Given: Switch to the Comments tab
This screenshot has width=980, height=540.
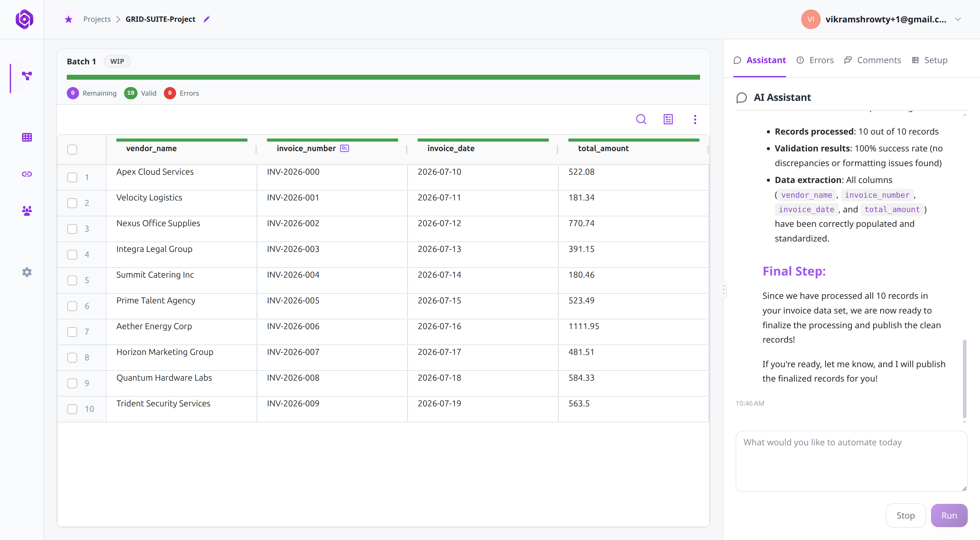Looking at the screenshot, I should pyautogui.click(x=872, y=60).
